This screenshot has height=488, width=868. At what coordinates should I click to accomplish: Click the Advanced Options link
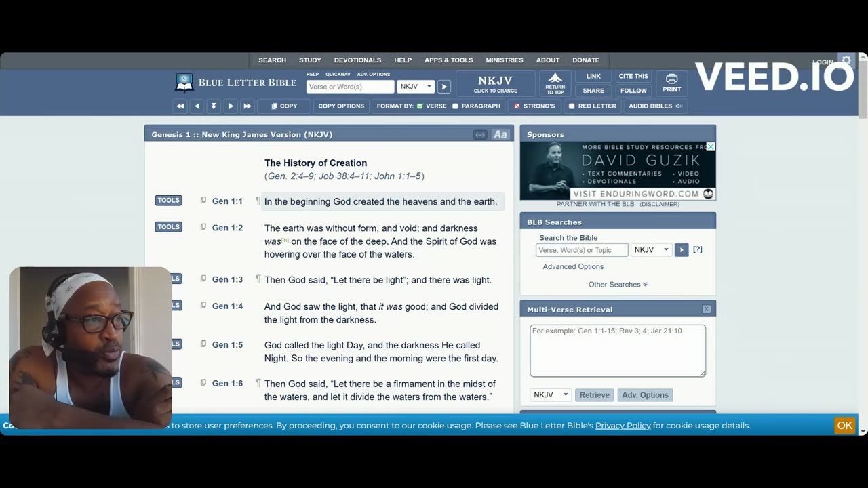click(573, 267)
